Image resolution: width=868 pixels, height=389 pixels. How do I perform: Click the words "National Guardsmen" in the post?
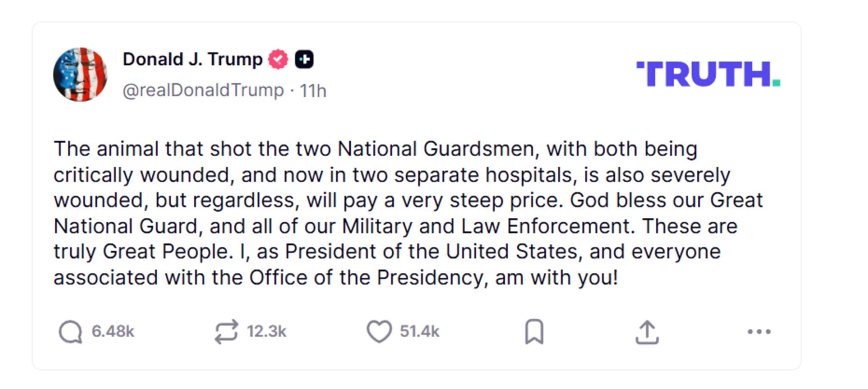pyautogui.click(x=436, y=149)
